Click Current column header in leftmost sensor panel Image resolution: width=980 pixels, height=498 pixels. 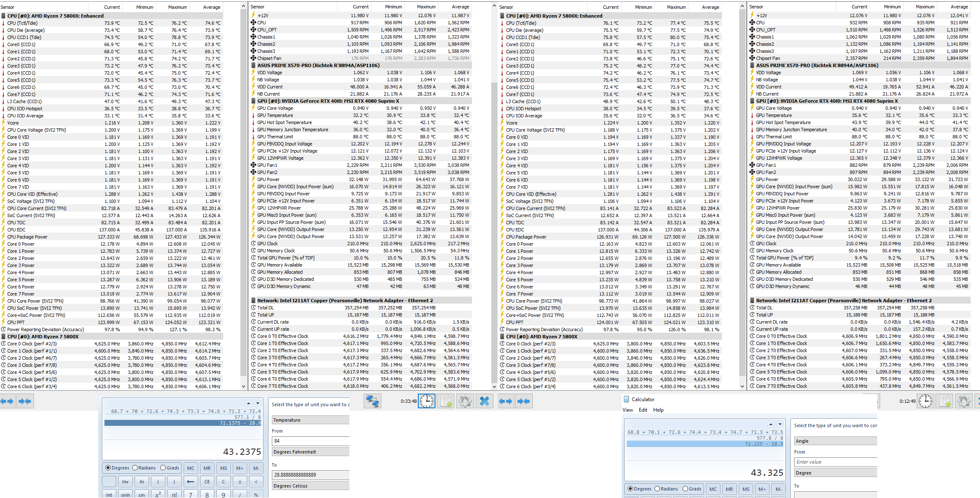pos(112,7)
